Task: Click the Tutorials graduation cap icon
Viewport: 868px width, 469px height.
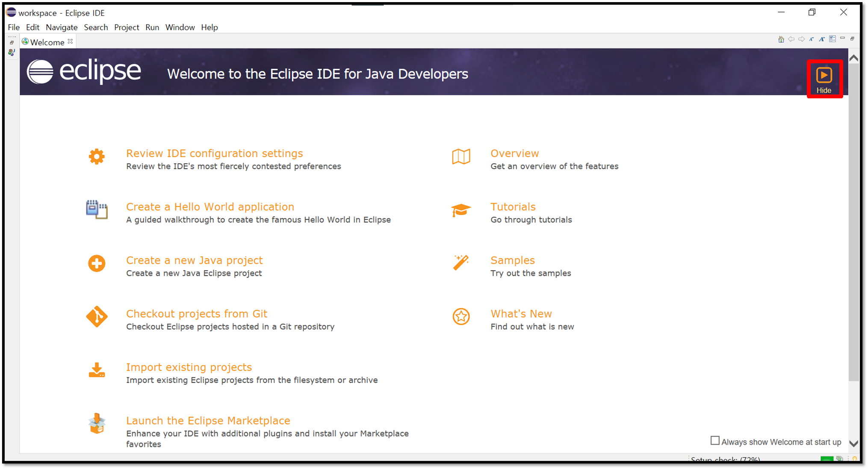Action: click(461, 210)
